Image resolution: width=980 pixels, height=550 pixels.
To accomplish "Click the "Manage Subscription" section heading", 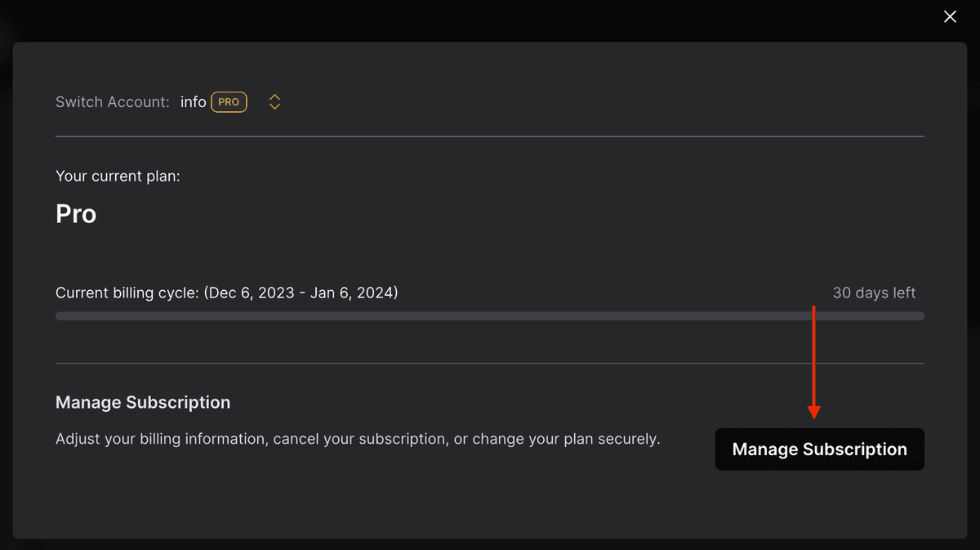I will [143, 402].
